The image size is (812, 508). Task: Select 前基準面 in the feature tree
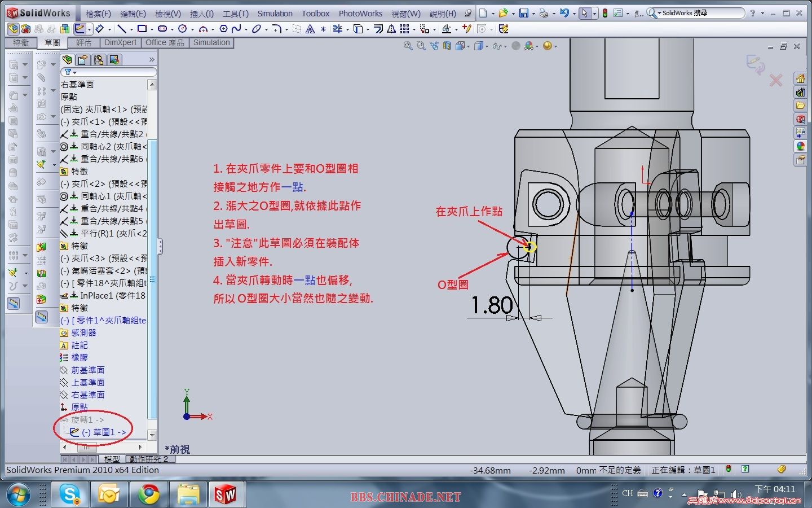click(88, 370)
